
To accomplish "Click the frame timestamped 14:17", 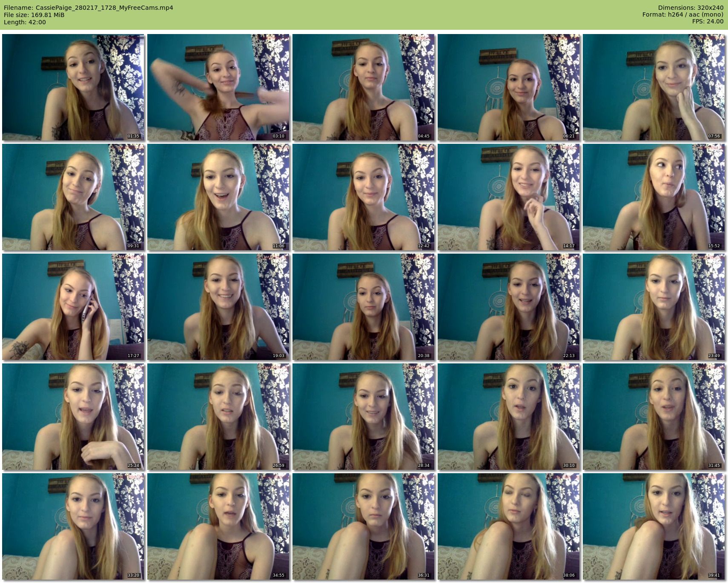I will tap(508, 197).
